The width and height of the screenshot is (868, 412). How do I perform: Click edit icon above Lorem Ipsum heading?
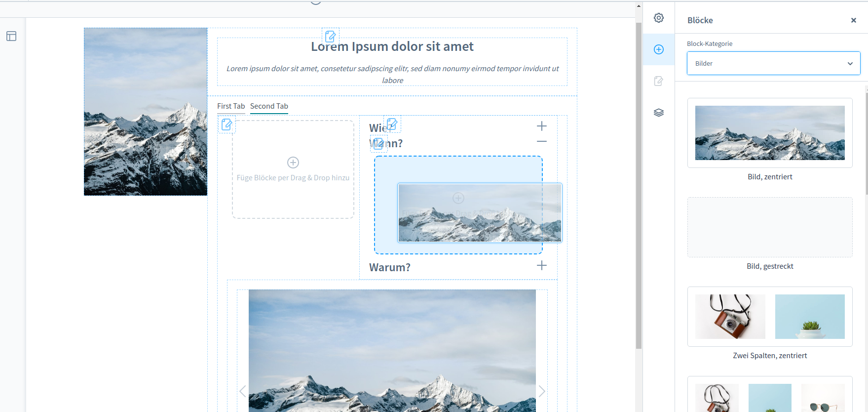330,37
